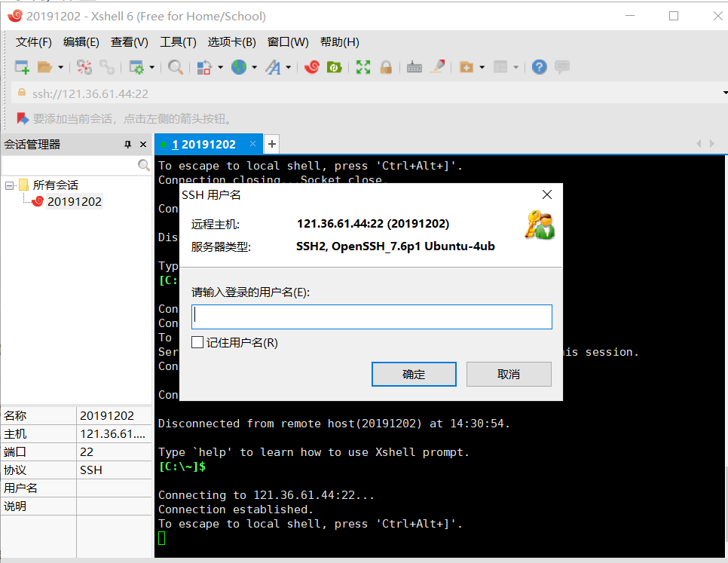Click the speech bubble feedback icon

(x=561, y=67)
